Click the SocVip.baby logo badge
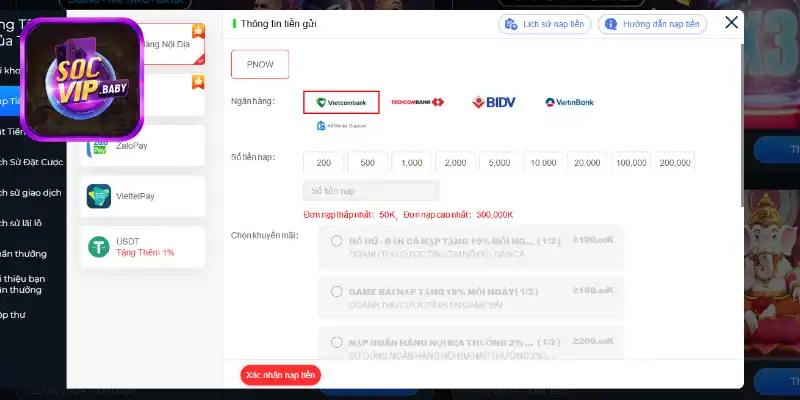Screen dimensions: 800x400 click(82, 79)
